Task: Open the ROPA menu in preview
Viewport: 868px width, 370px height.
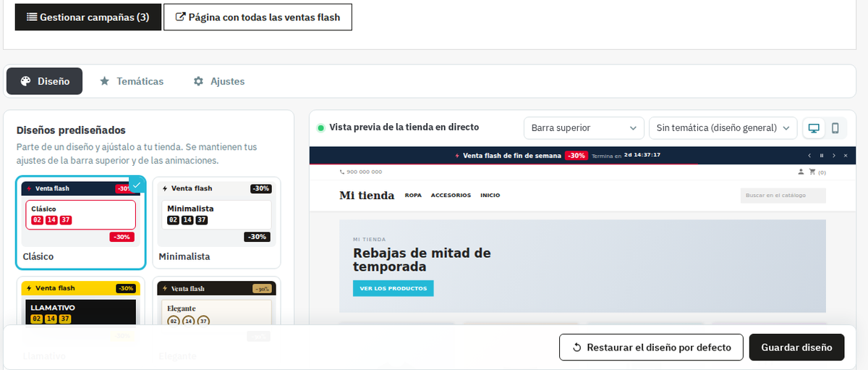Action: (413, 195)
